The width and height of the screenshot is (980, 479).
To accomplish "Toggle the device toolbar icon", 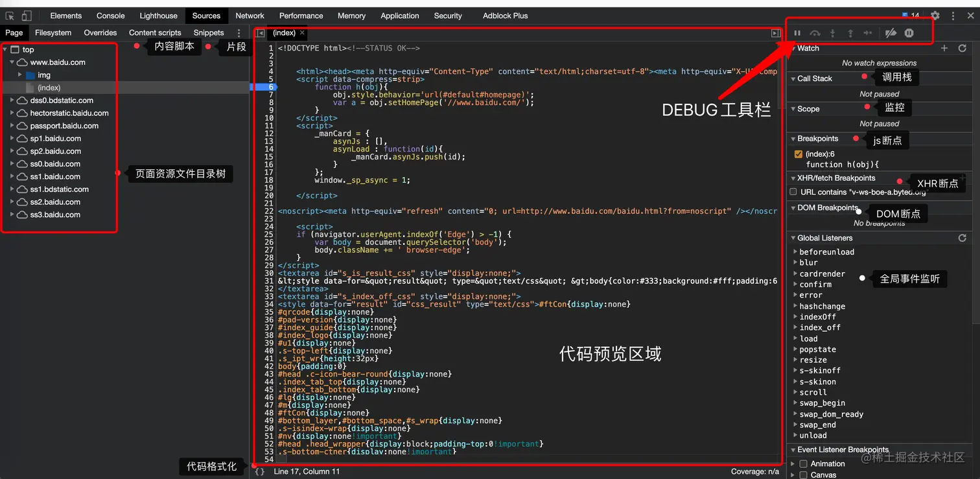I will click(x=27, y=16).
